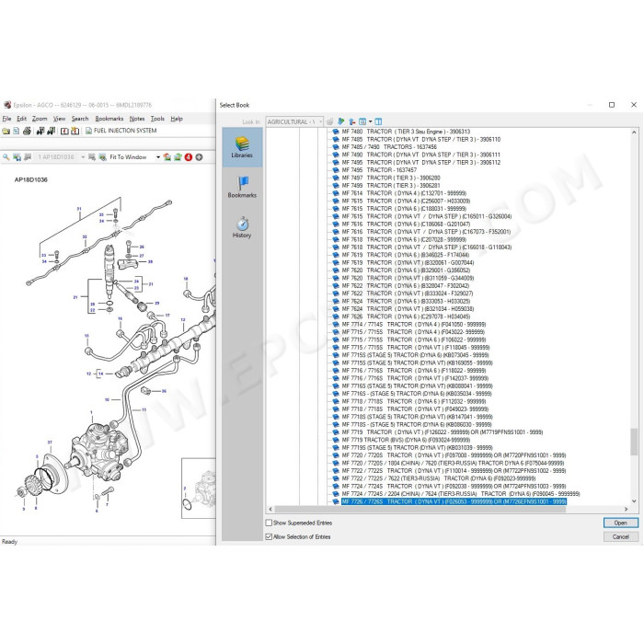The height and width of the screenshot is (644, 644).
Task: Select MF 7724 / 7724S / 2204 (CHINA) entry
Action: coord(461,494)
